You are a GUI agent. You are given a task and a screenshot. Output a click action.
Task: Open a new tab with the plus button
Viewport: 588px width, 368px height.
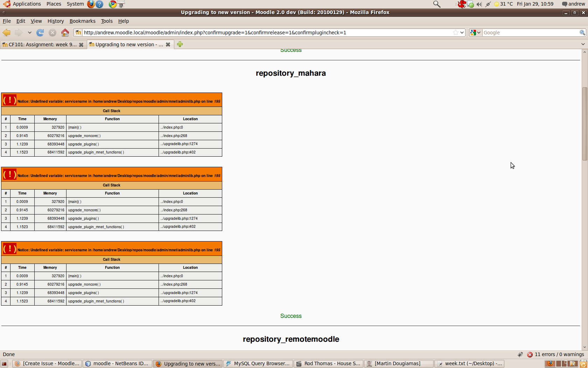[x=180, y=44]
